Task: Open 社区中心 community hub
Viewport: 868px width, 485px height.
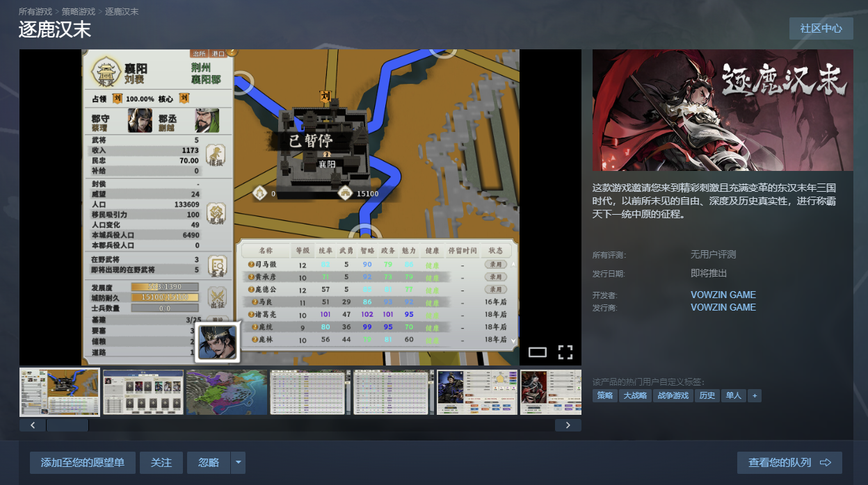Action: (x=821, y=28)
